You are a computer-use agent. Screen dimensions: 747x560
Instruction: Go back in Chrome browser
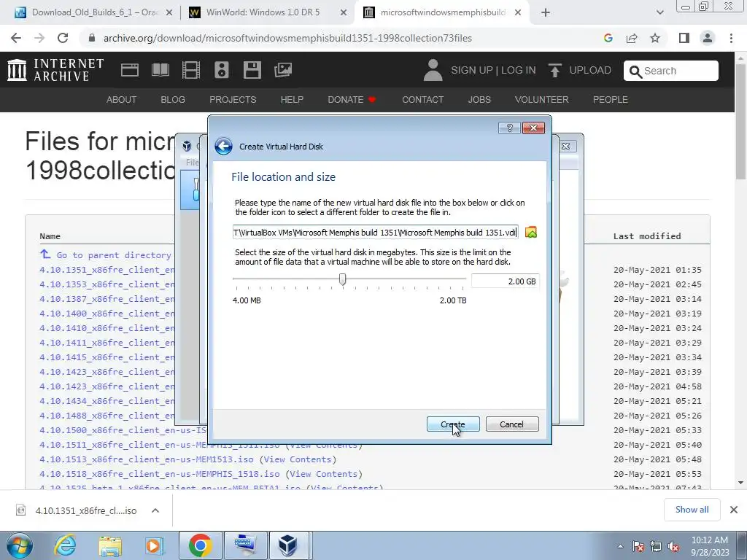(16, 38)
